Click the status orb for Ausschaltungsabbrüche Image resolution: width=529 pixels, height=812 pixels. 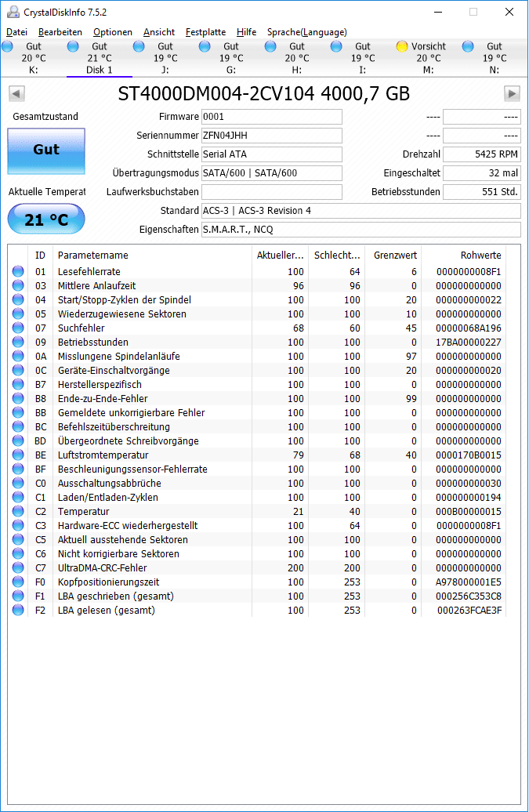pyautogui.click(x=18, y=483)
